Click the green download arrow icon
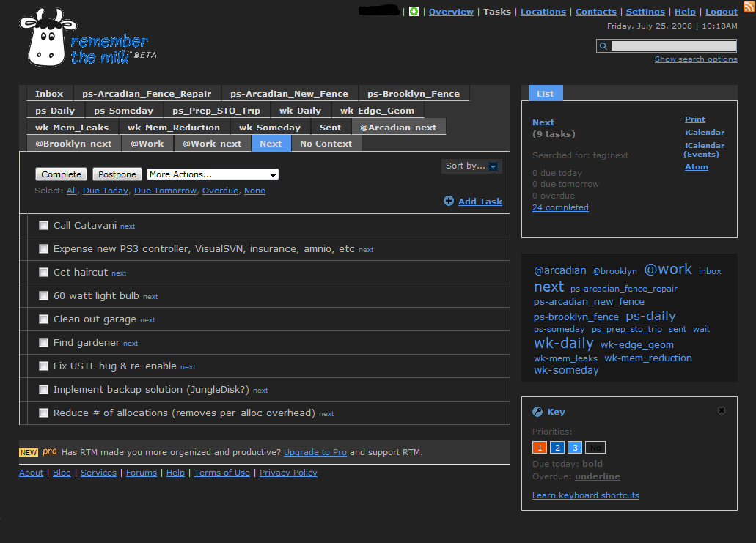Screen dimensions: 756x543 coord(414,12)
